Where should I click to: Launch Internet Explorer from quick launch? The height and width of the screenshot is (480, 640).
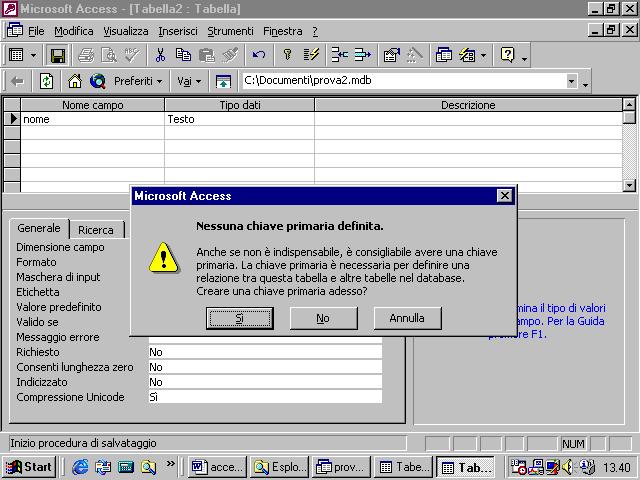point(80,467)
